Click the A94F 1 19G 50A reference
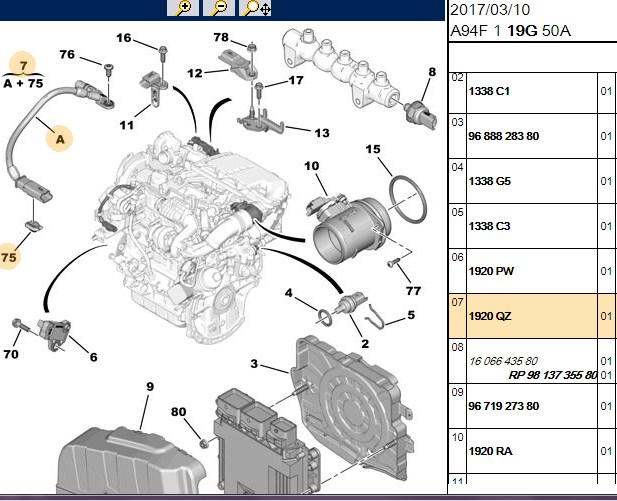 click(x=510, y=31)
